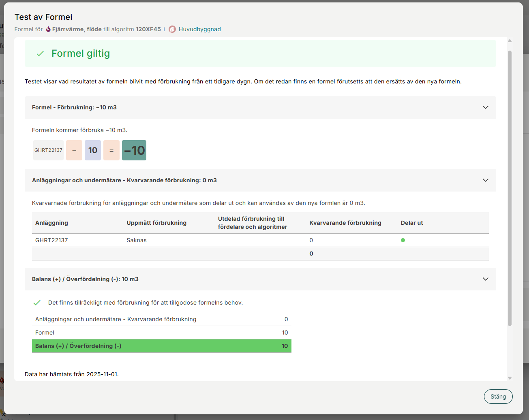Click the equals sign formula block

pos(111,150)
